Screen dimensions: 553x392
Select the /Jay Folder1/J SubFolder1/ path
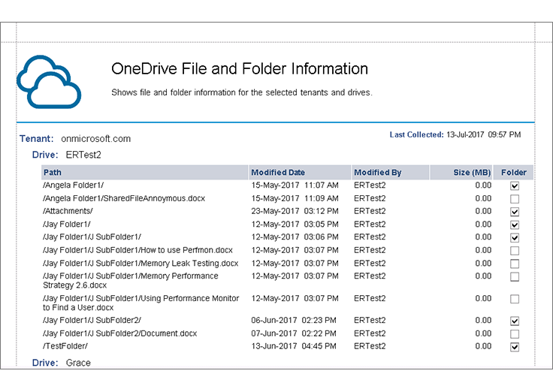click(x=92, y=237)
